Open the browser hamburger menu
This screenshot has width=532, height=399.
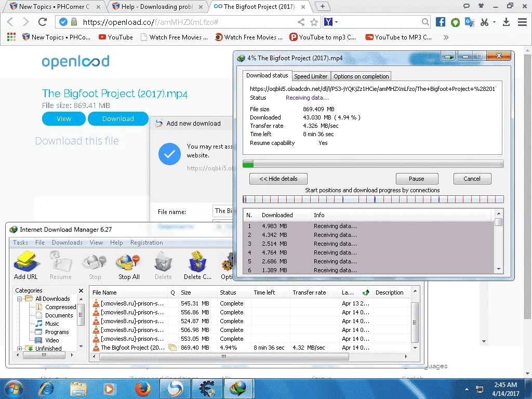click(x=522, y=22)
